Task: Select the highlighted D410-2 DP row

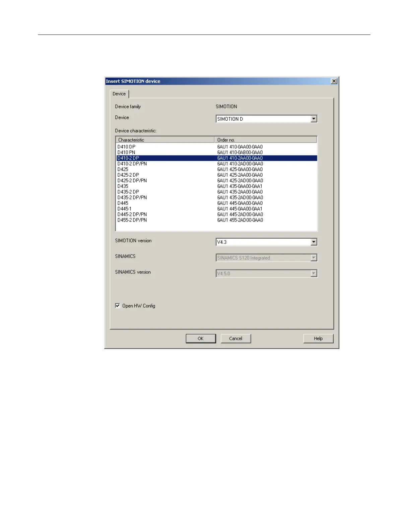Action: 217,158
